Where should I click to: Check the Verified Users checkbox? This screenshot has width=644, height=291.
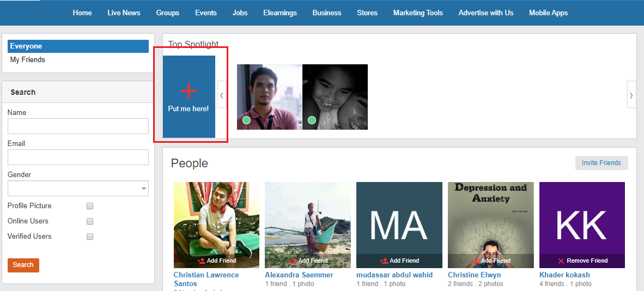pos(90,237)
